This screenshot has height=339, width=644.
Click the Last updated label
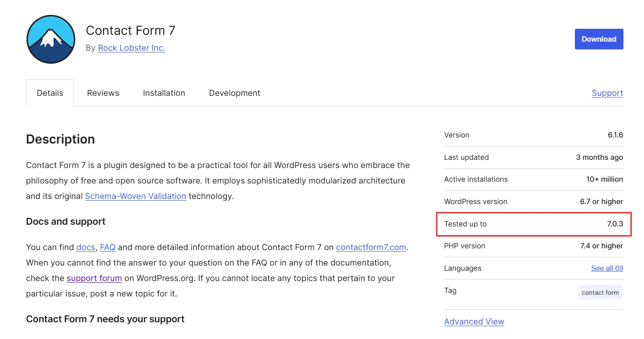tap(466, 157)
